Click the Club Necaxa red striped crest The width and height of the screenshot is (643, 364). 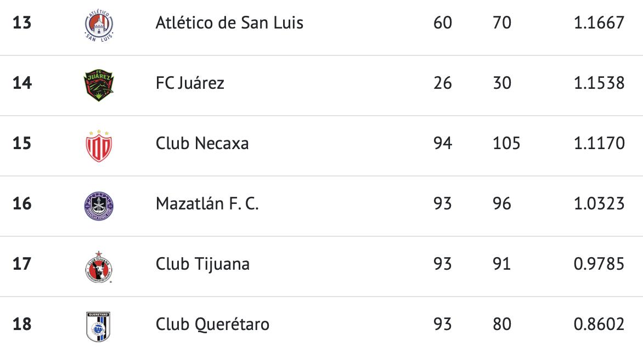(x=99, y=146)
